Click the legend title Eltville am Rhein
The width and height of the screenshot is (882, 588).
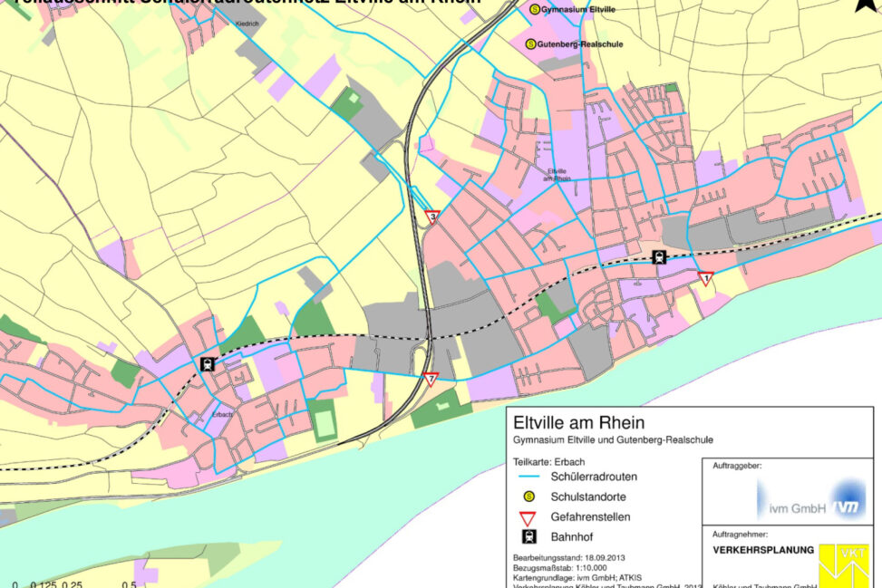click(x=566, y=422)
